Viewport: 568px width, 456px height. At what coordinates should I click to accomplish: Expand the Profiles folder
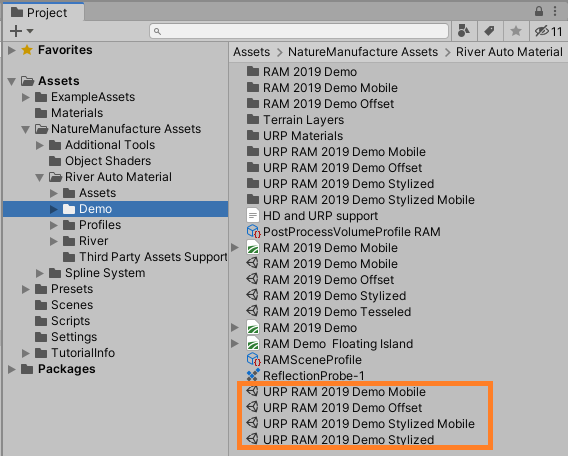click(x=54, y=225)
